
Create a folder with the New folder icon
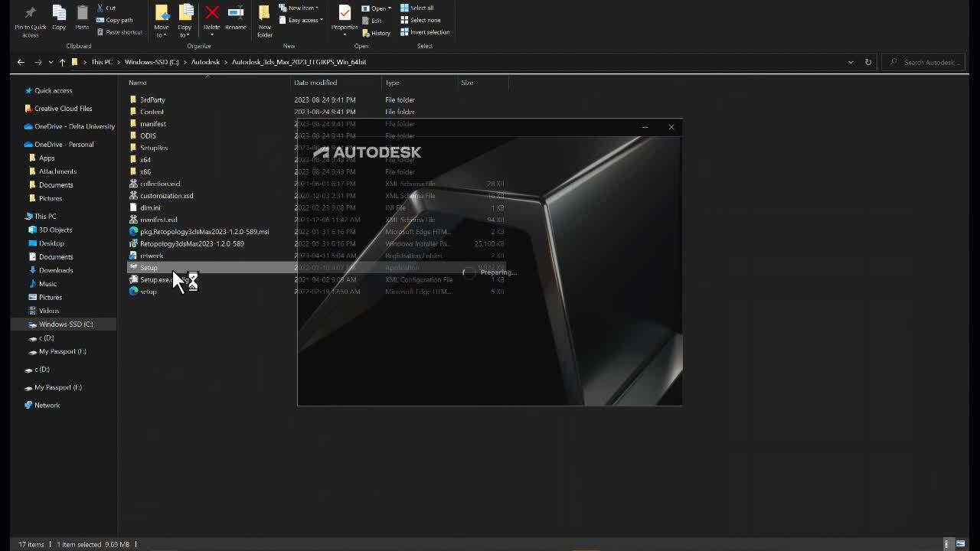[264, 14]
